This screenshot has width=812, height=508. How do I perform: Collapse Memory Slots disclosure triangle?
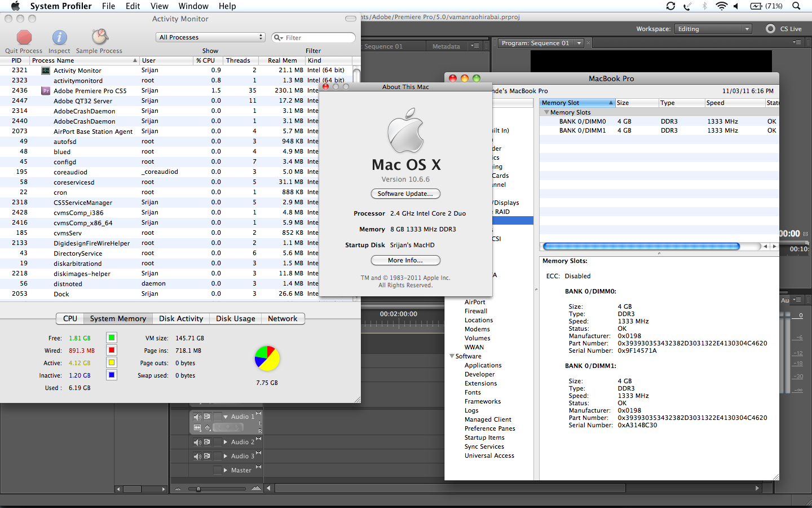click(x=546, y=112)
